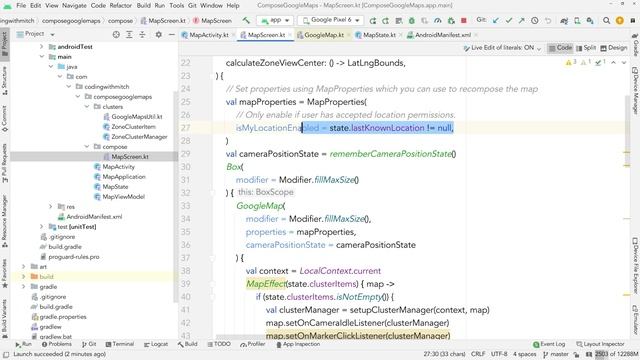Expand the androidTest folder
This screenshot has height=360, width=640.
tap(42, 47)
